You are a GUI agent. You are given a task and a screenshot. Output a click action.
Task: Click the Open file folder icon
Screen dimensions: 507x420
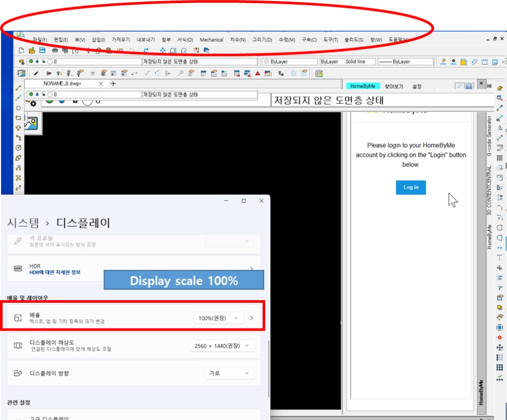(x=32, y=51)
